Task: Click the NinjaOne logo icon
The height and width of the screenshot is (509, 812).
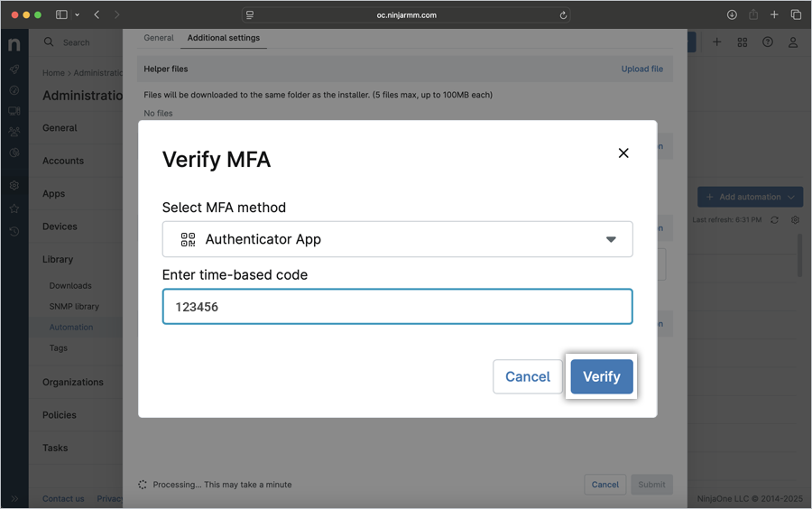Action: (x=14, y=44)
